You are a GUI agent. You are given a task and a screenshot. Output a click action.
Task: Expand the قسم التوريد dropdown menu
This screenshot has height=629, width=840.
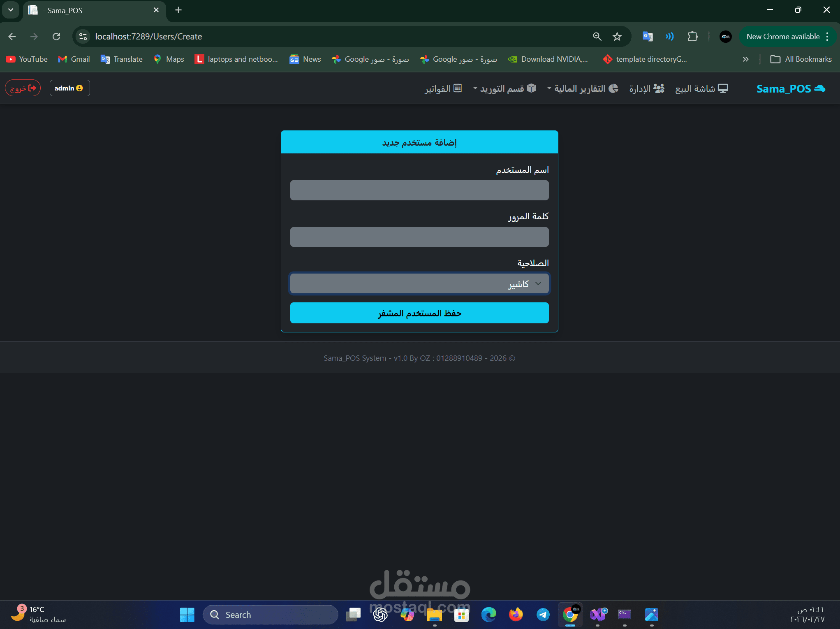point(504,88)
